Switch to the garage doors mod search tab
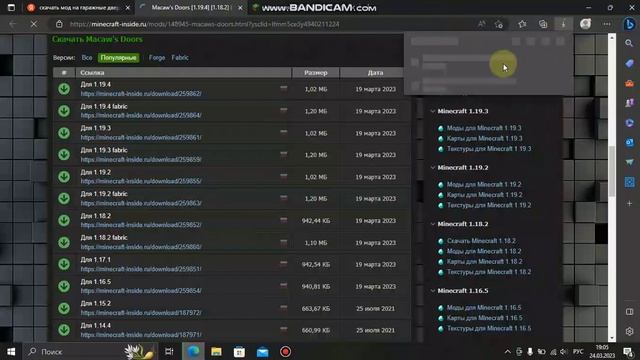640x360 pixels. coord(78,7)
